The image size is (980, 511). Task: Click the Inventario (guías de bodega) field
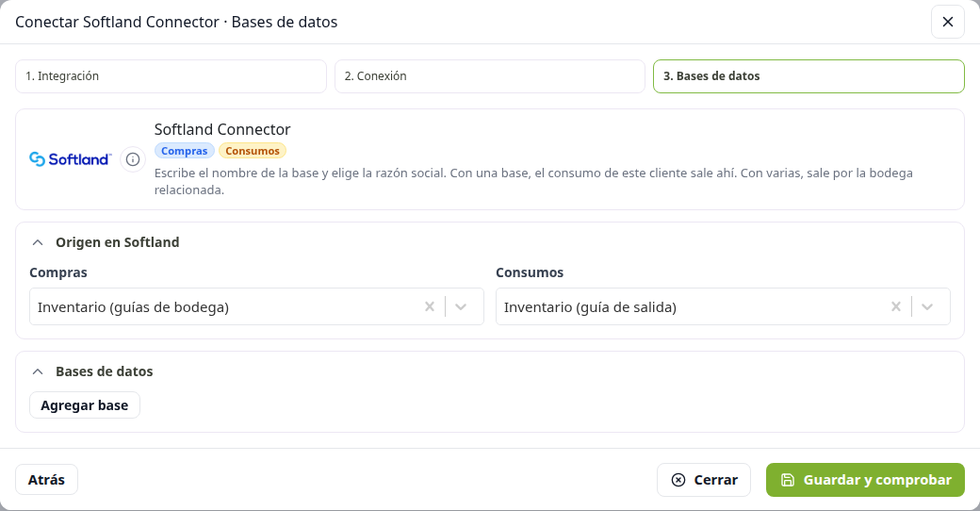[x=256, y=306]
